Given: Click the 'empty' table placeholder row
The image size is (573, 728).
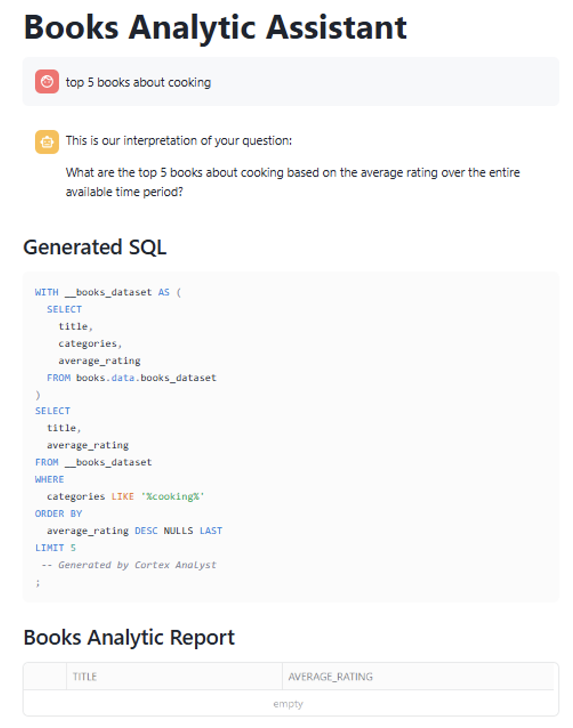Looking at the screenshot, I should (x=288, y=704).
